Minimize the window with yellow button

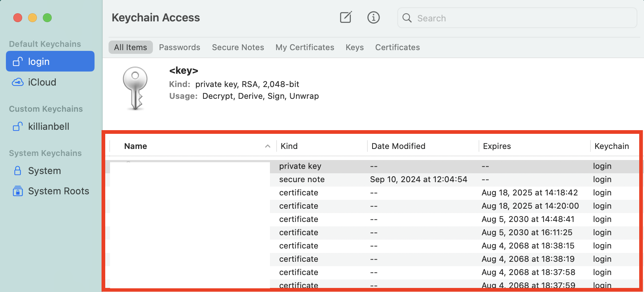pos(32,18)
